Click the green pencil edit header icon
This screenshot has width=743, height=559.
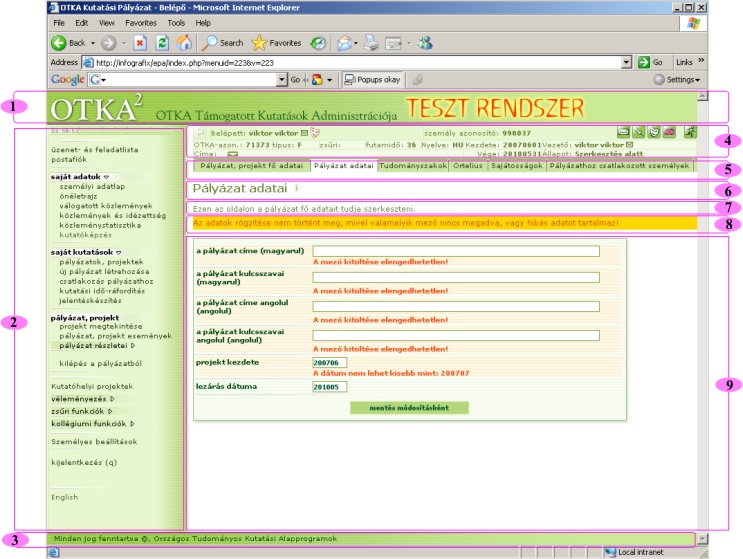pos(638,132)
